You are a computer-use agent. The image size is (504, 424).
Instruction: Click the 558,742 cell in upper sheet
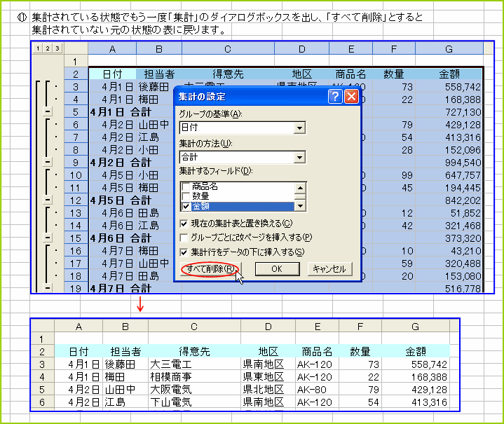coord(449,87)
